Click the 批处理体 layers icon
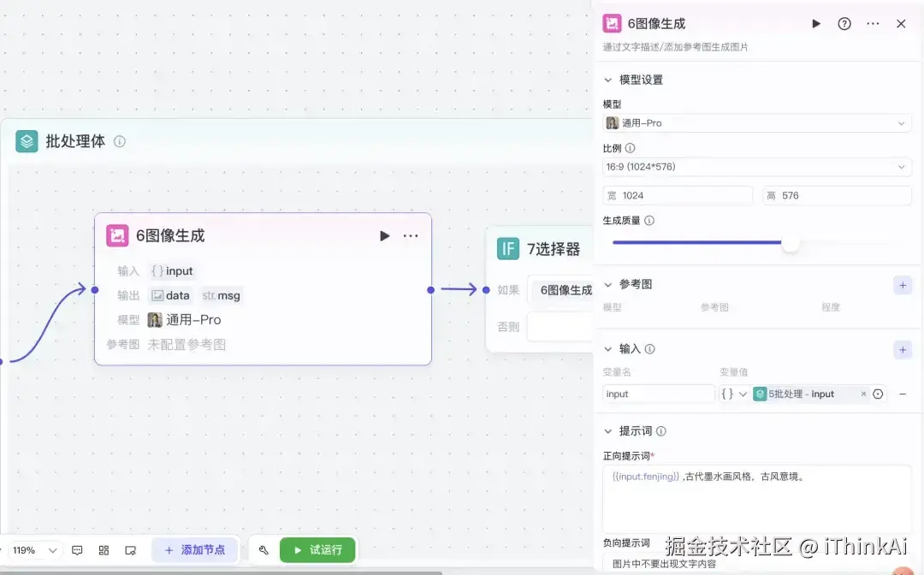The image size is (924, 575). click(27, 141)
